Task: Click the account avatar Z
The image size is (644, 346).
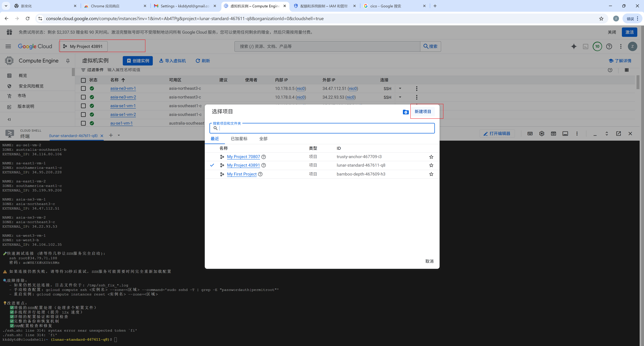Action: pyautogui.click(x=632, y=46)
